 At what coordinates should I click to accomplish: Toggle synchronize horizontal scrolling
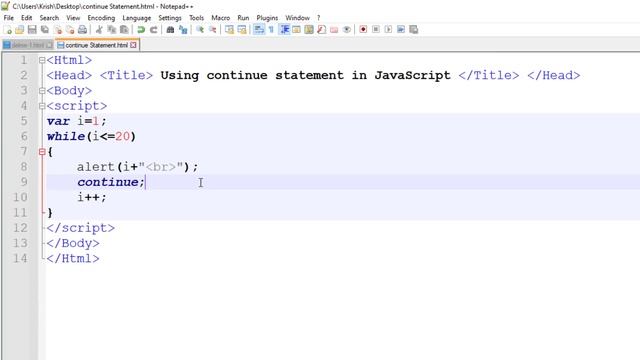242,30
